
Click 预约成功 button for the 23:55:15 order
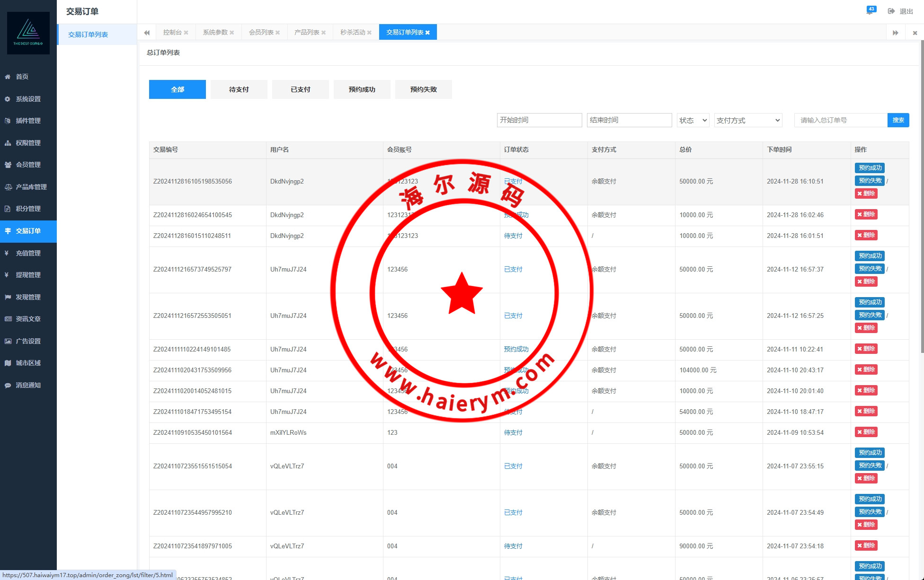870,453
